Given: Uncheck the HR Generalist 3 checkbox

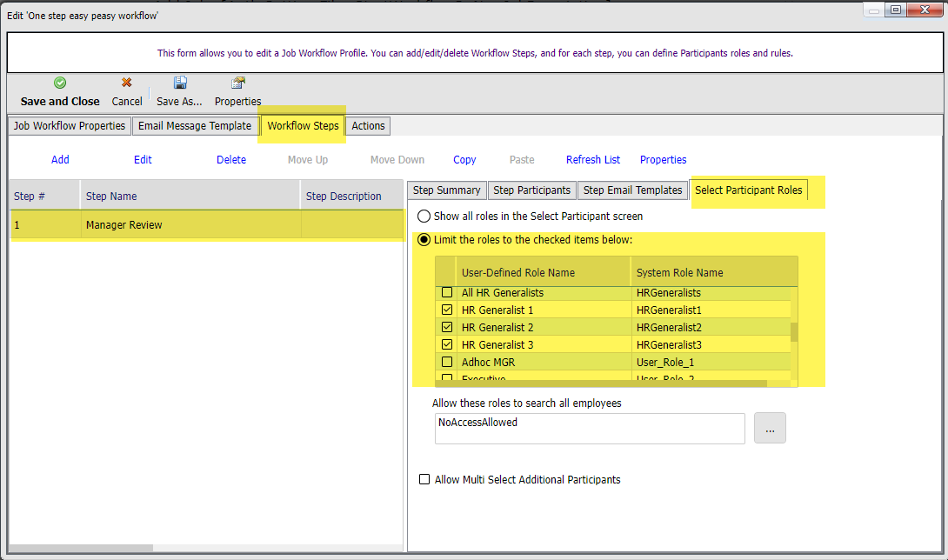Looking at the screenshot, I should coord(447,344).
